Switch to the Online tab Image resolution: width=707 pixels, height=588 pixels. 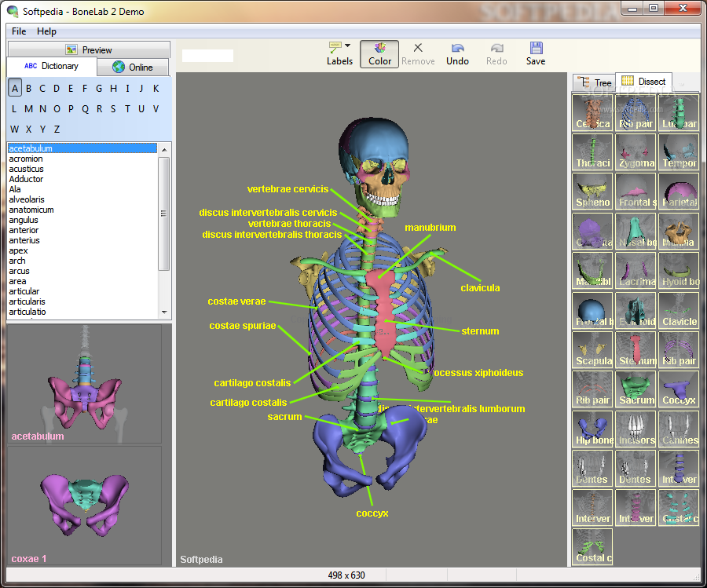point(133,68)
